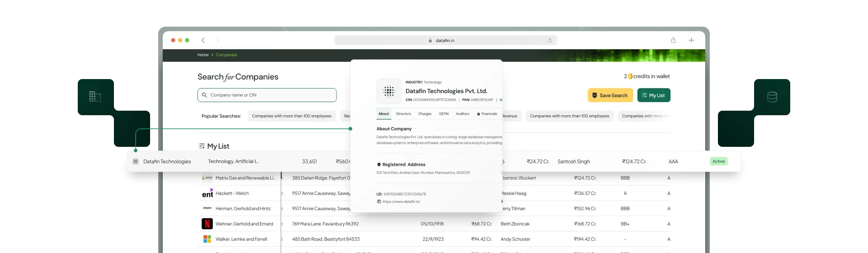Switch to the Directors tab
The image size is (868, 253).
pos(404,114)
